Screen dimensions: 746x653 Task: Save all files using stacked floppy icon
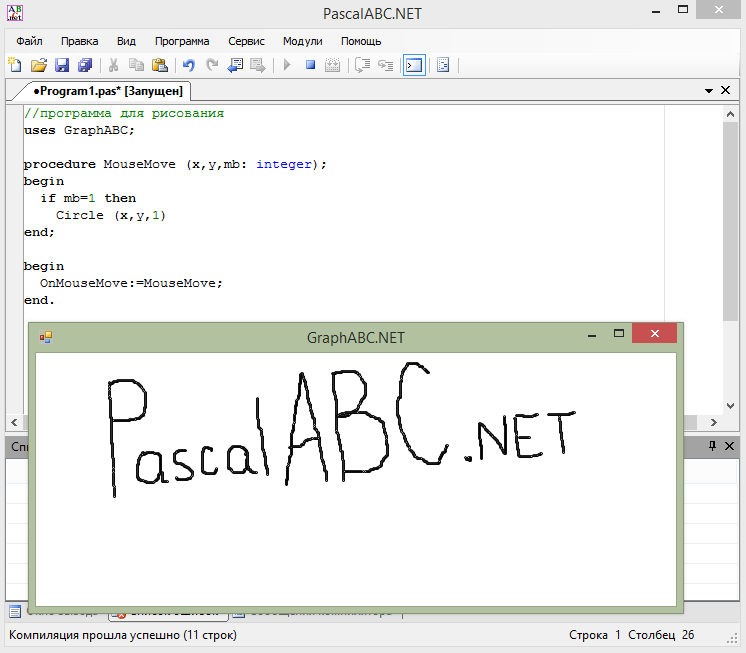point(85,65)
